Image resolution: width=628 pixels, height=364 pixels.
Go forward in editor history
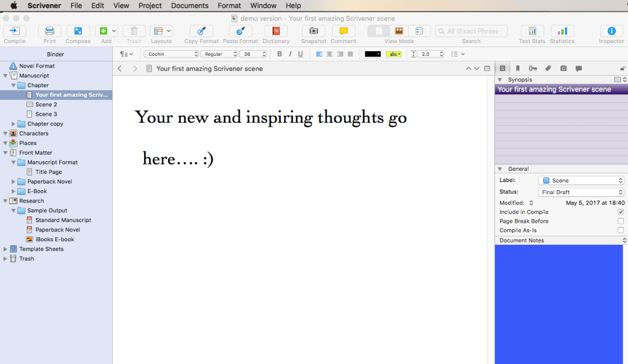click(x=135, y=69)
